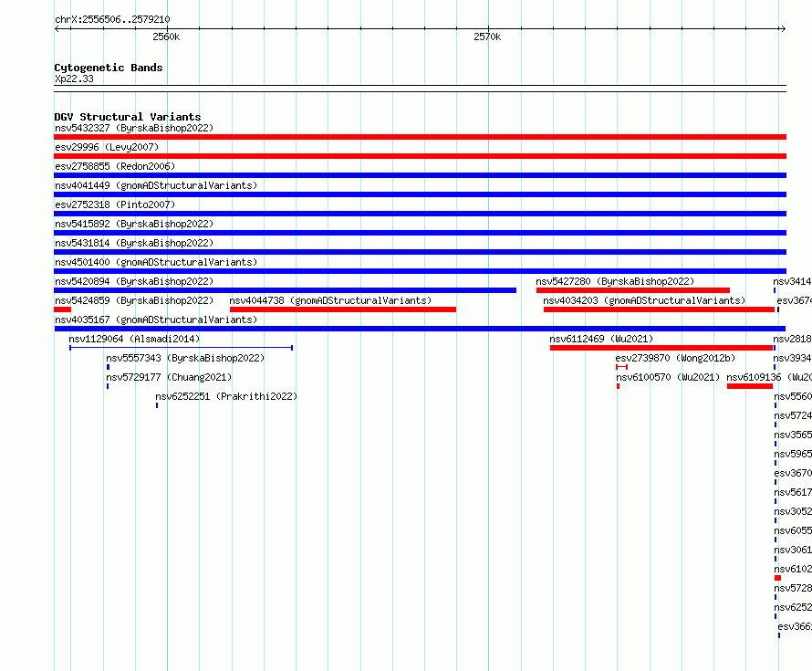
Task: Click the 2570k ruler label
Action: [487, 37]
